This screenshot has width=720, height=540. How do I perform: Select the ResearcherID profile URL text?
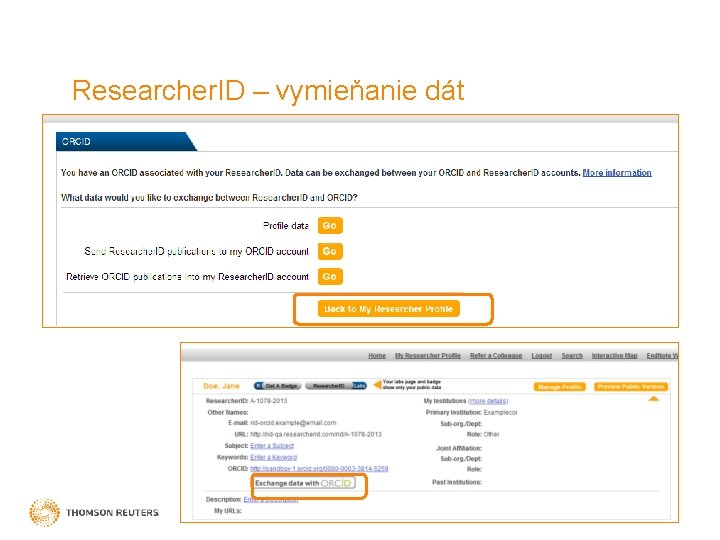[x=315, y=434]
